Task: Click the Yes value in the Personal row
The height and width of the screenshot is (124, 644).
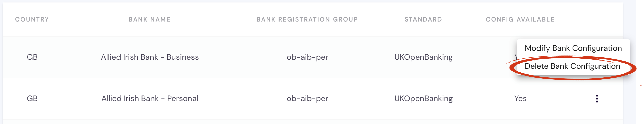Action: click(520, 99)
